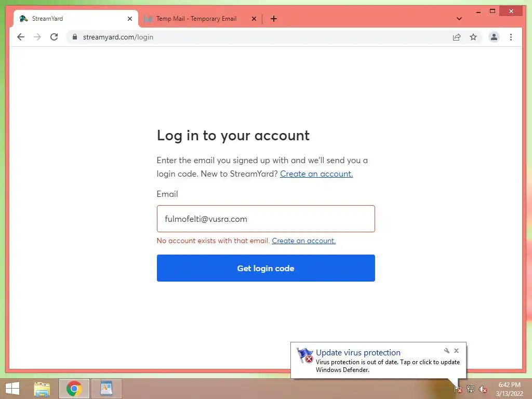This screenshot has width=532, height=399.
Task: Open the Chrome profile avatar menu
Action: pos(494,37)
